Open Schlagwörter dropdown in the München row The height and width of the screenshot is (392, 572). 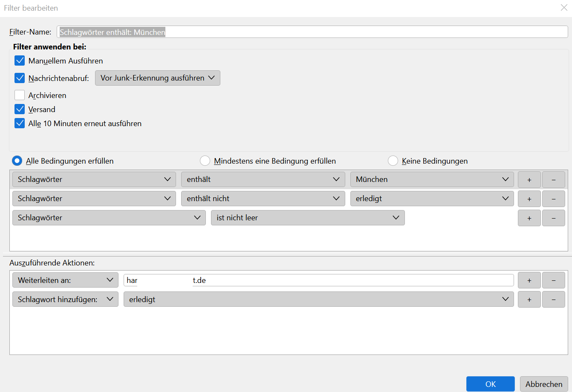[x=94, y=179]
